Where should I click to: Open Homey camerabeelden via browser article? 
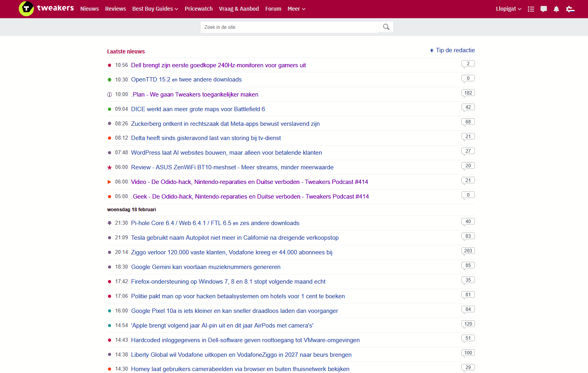(x=240, y=369)
